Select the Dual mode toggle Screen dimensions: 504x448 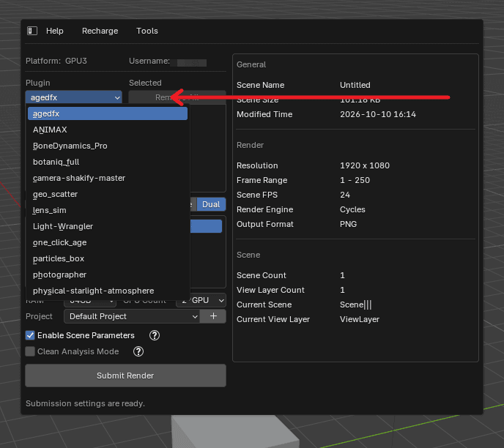tap(211, 204)
